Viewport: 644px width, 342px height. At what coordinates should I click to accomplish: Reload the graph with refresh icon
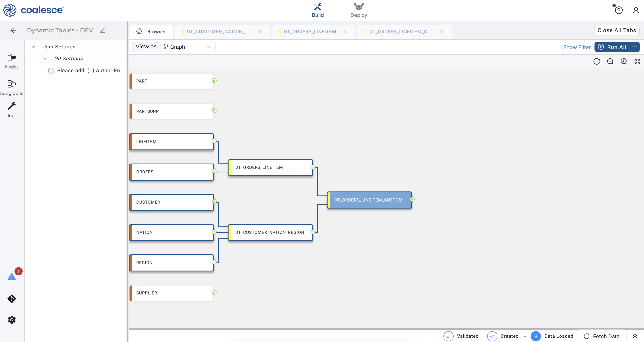[x=596, y=61]
